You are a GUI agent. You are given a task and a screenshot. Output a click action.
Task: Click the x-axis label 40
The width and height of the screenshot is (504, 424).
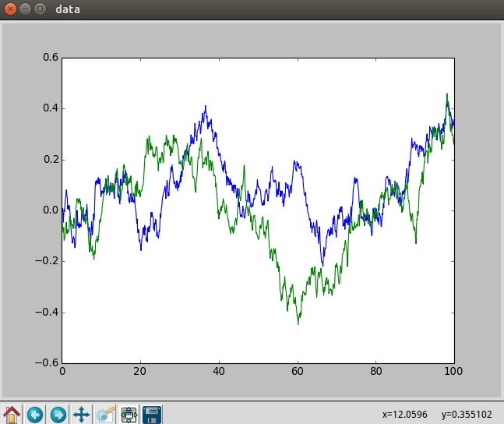pos(219,372)
